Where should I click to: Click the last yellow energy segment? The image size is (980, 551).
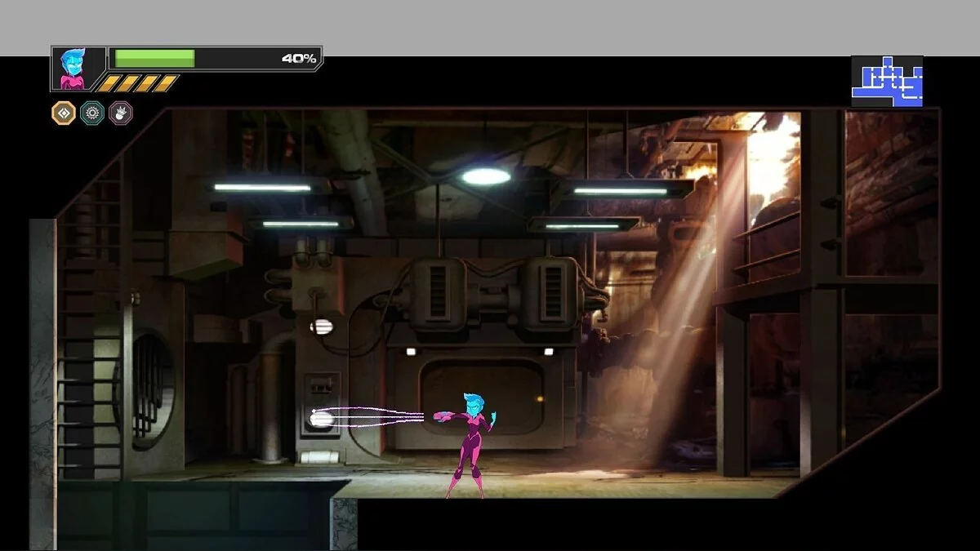pos(166,83)
